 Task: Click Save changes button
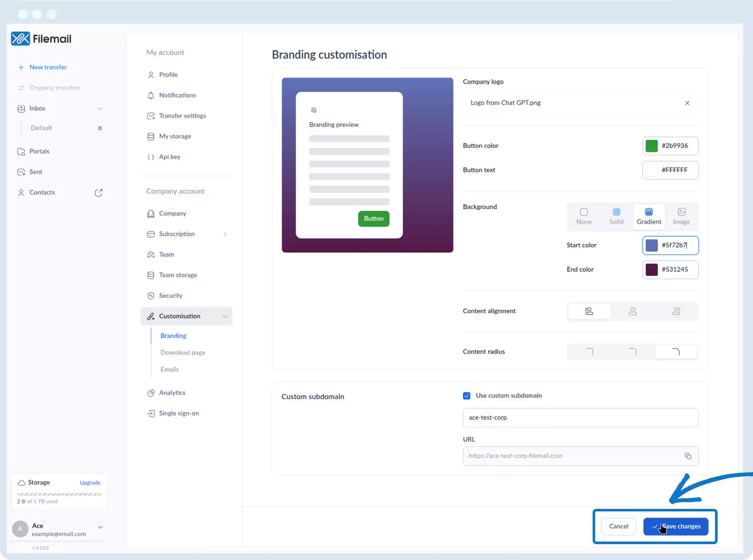[x=676, y=526]
